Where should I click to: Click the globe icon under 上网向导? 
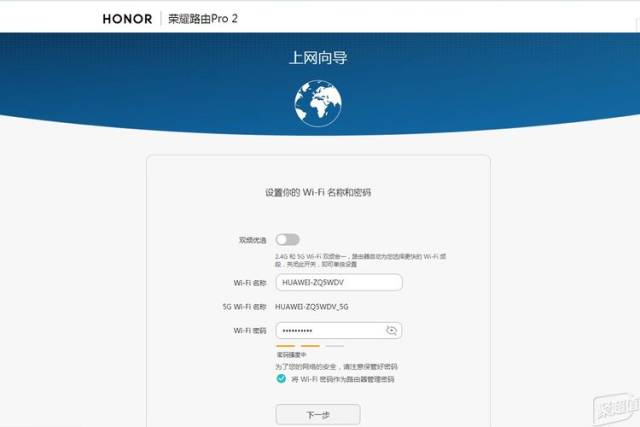318,103
